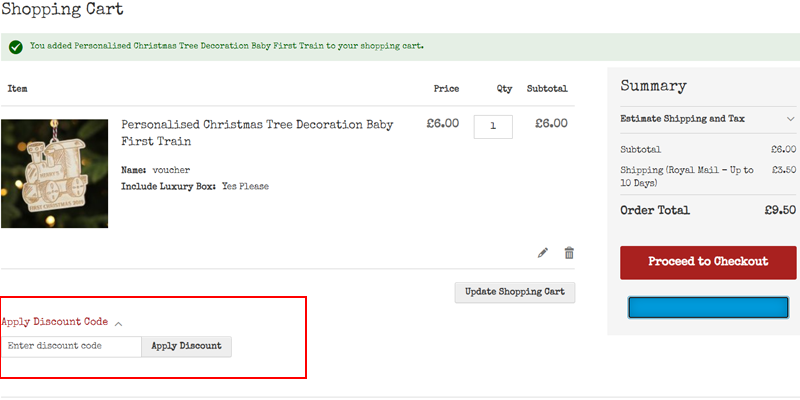Click the Order Total amount £9.50
This screenshot has height=400, width=800.
780,210
